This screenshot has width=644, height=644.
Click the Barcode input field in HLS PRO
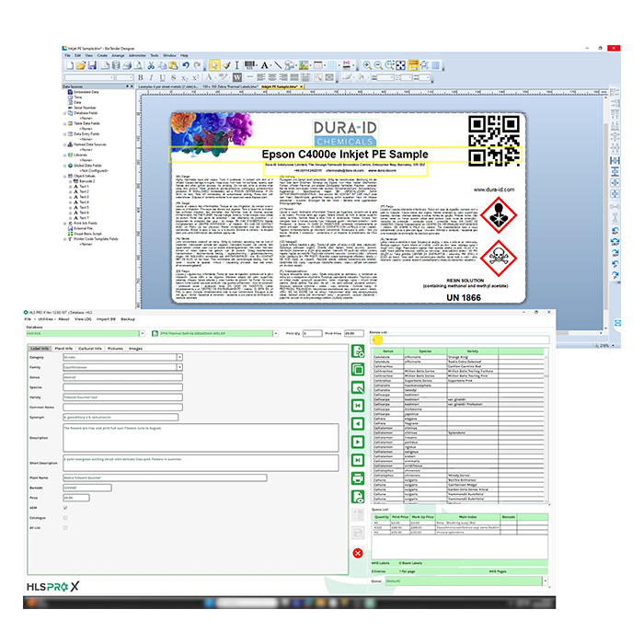coord(87,488)
